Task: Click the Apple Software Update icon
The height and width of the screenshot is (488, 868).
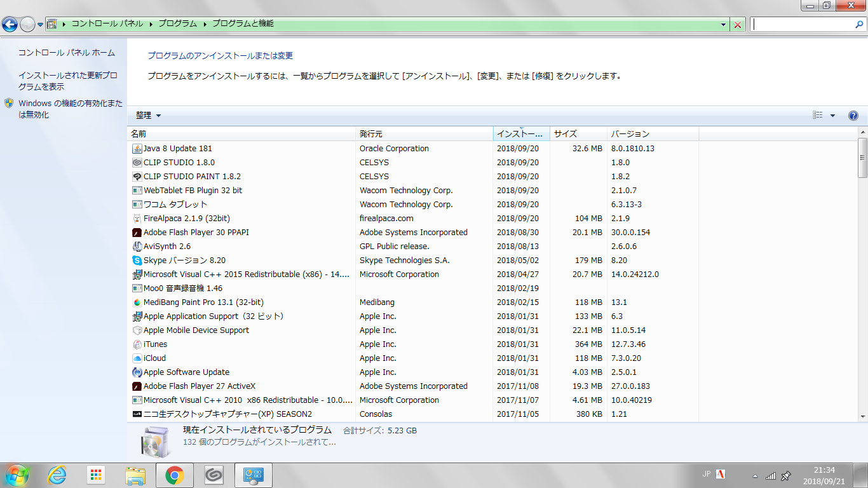Action: [137, 372]
